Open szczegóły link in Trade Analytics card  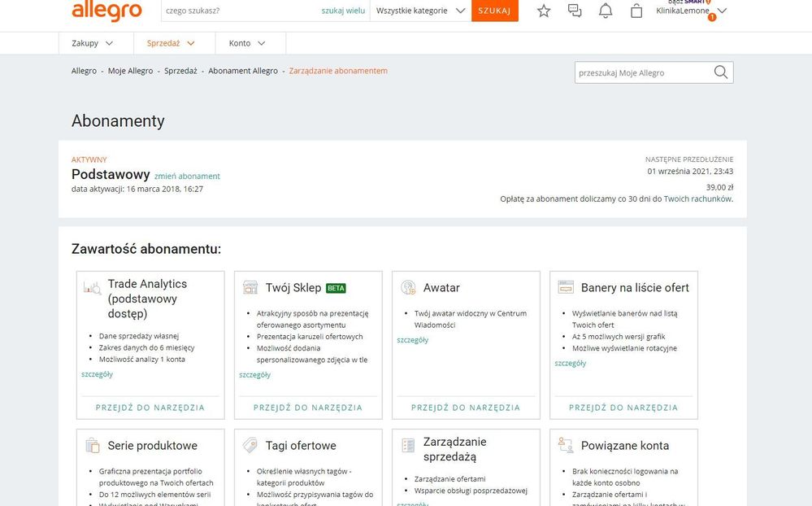pos(97,374)
